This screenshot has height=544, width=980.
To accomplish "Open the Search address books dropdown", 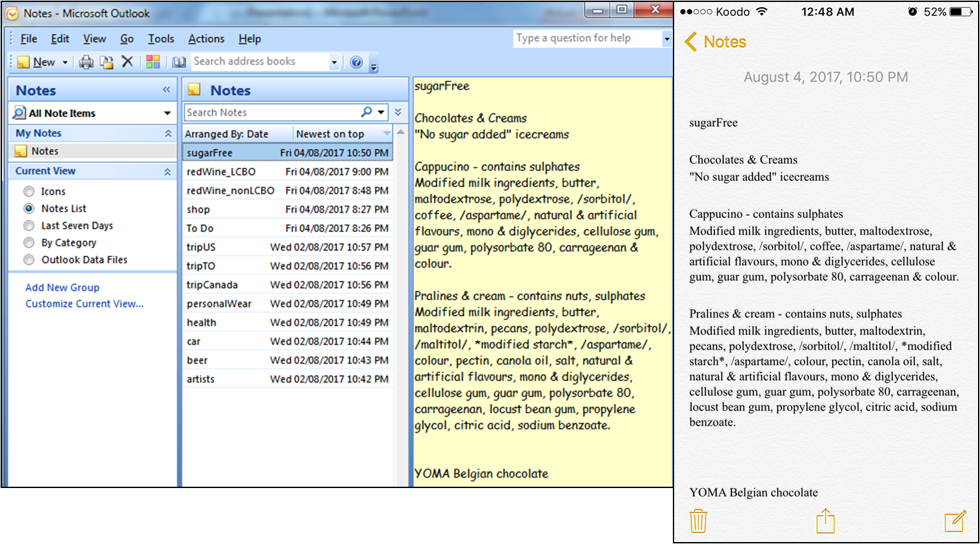I will tap(334, 62).
